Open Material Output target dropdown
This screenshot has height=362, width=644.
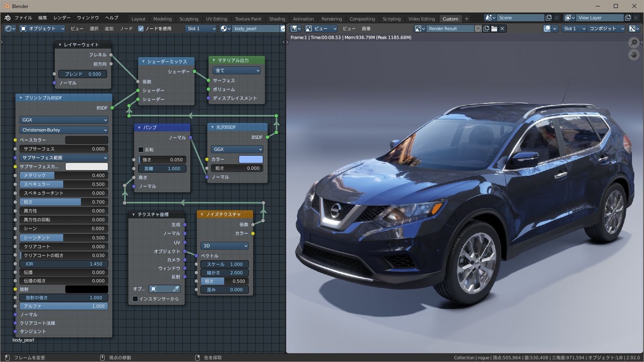237,70
